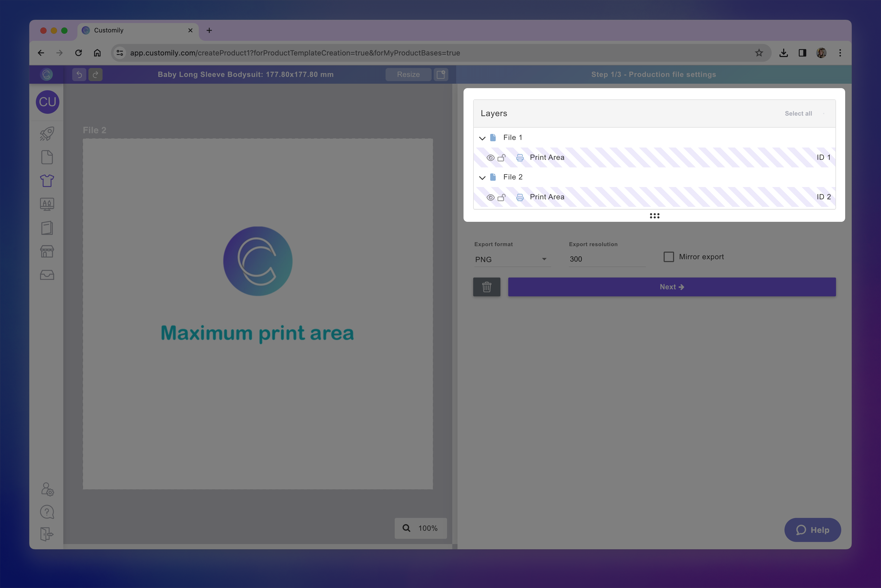The image size is (881, 588).
Task: Collapse the File 2 layer group
Action: click(482, 177)
